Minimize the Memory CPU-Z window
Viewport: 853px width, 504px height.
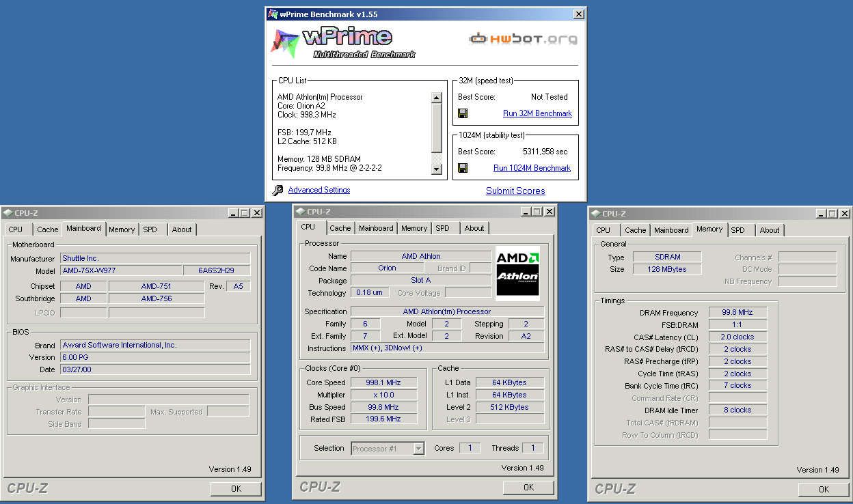[x=822, y=214]
